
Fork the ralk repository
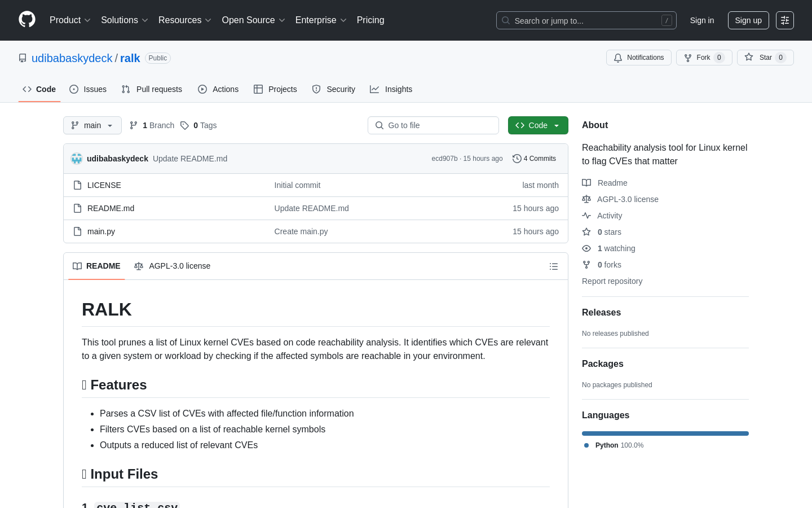(704, 58)
